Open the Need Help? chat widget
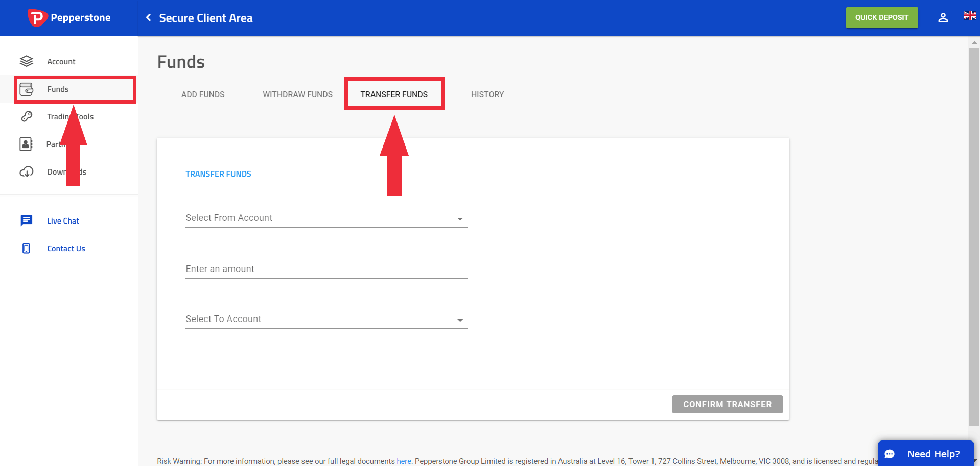This screenshot has height=466, width=980. pyautogui.click(x=926, y=453)
